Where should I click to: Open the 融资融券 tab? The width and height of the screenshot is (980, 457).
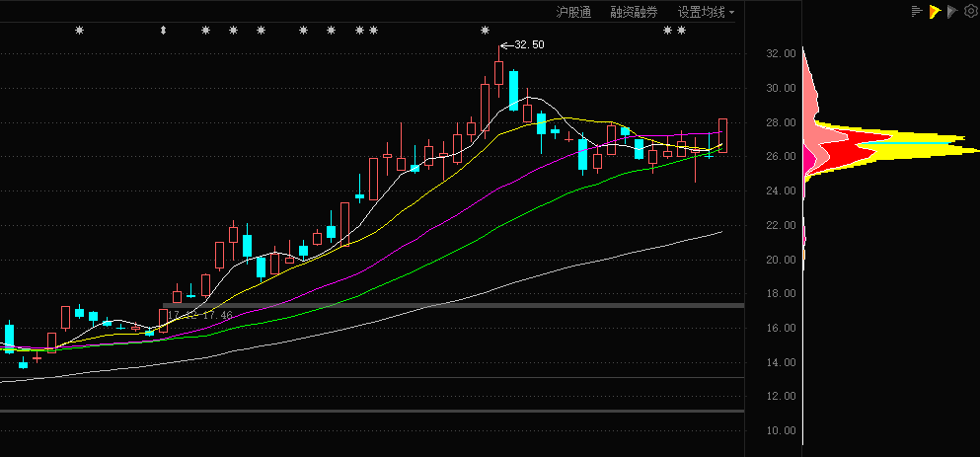coord(635,12)
